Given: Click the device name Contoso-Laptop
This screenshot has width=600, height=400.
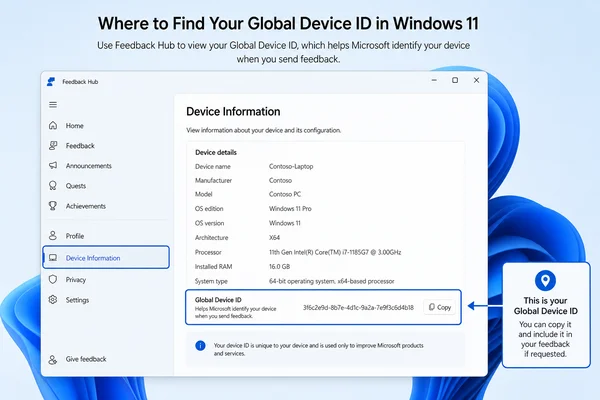Looking at the screenshot, I should point(291,166).
